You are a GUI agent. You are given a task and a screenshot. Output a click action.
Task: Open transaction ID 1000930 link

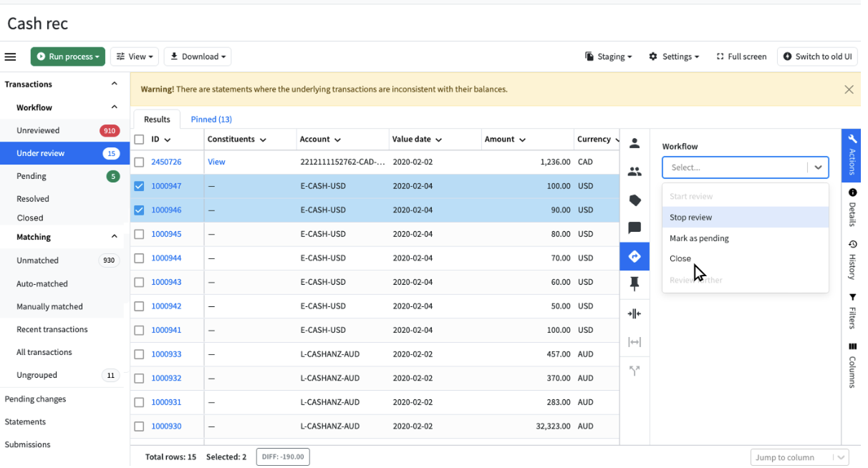click(166, 426)
